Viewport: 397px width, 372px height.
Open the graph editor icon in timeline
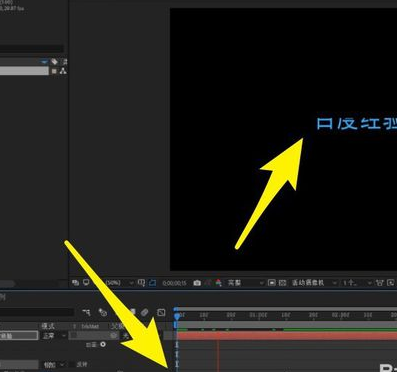(x=161, y=312)
